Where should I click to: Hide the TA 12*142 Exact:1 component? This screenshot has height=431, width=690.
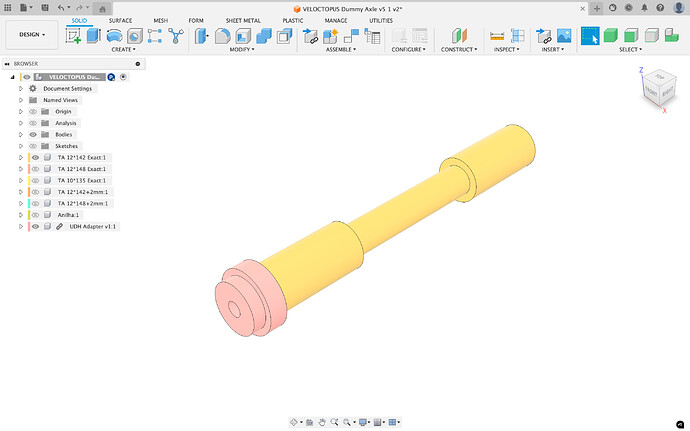click(35, 157)
